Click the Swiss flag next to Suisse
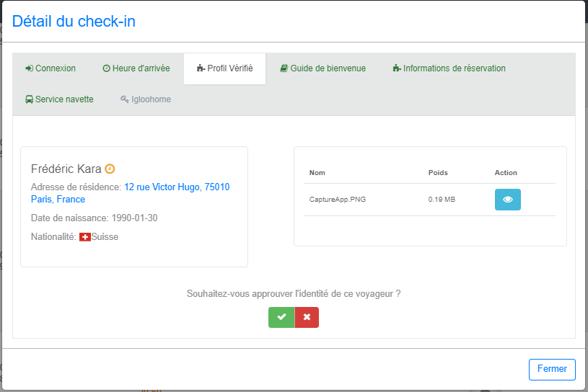The image size is (588, 392). (x=85, y=237)
